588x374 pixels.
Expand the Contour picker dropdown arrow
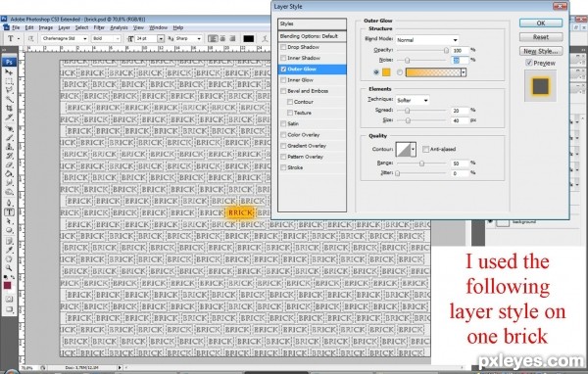tap(414, 149)
